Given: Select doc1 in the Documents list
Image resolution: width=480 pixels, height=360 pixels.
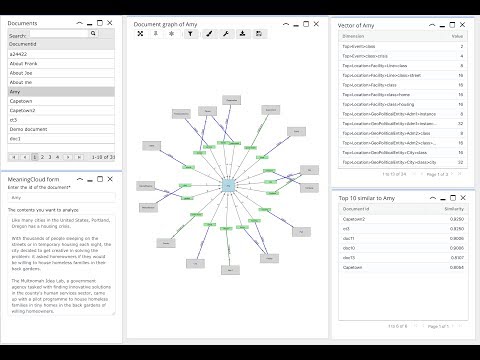Looking at the screenshot, I should [61, 138].
